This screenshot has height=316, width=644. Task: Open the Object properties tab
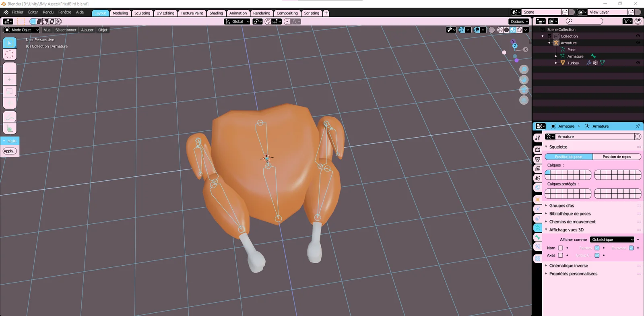pos(538,200)
